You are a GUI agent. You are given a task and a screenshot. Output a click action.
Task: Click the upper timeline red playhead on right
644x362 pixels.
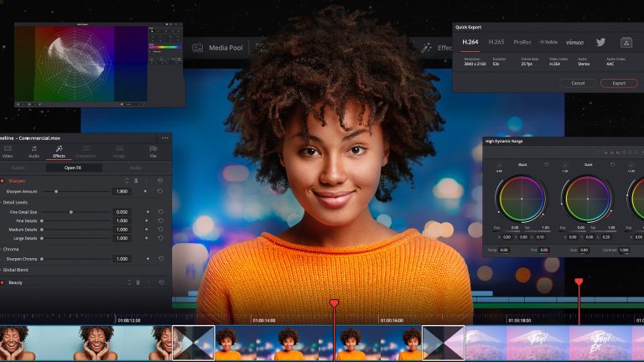[579, 282]
